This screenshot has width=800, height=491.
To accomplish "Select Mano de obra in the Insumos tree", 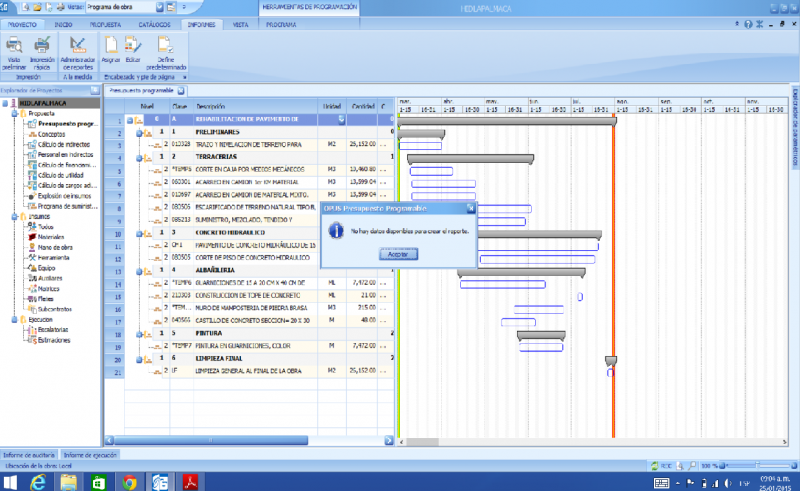I will (x=53, y=246).
